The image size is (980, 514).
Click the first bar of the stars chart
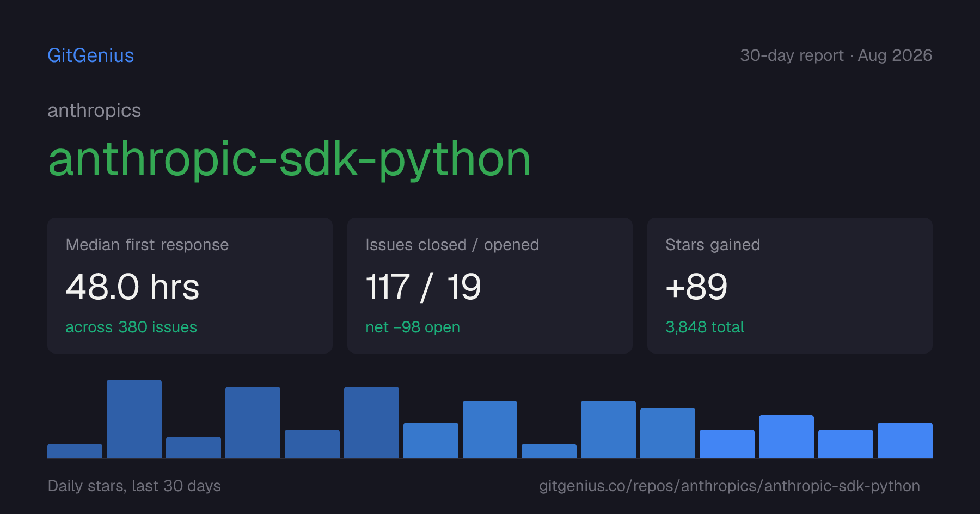point(75,451)
